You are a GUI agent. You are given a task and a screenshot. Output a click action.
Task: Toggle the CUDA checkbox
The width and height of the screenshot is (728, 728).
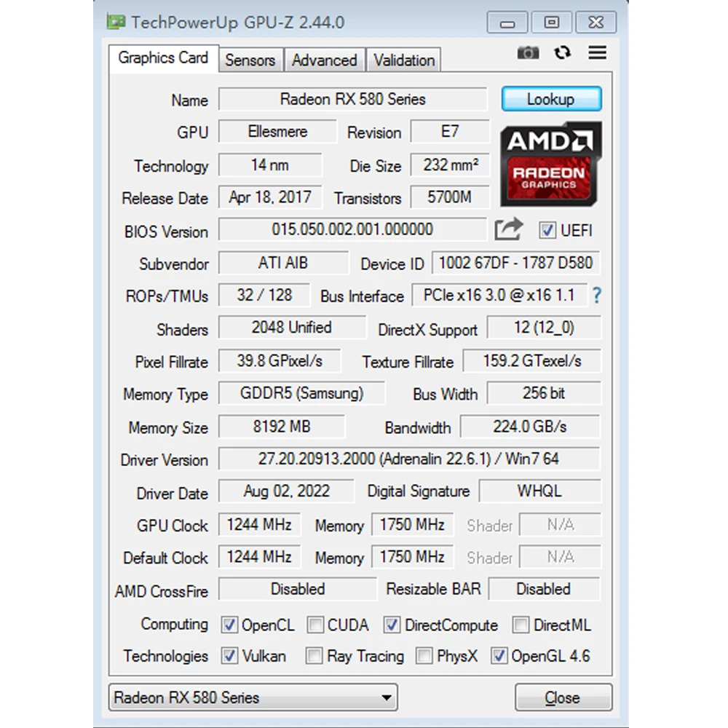(315, 625)
